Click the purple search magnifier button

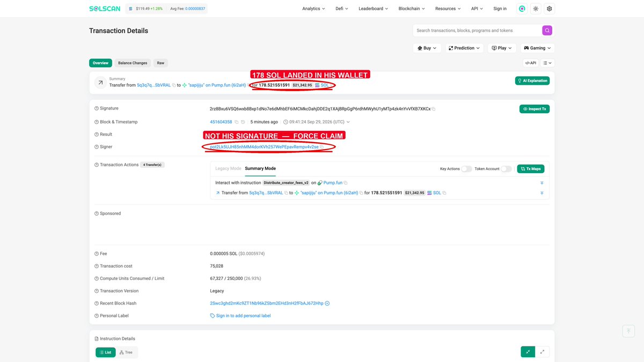click(x=547, y=31)
